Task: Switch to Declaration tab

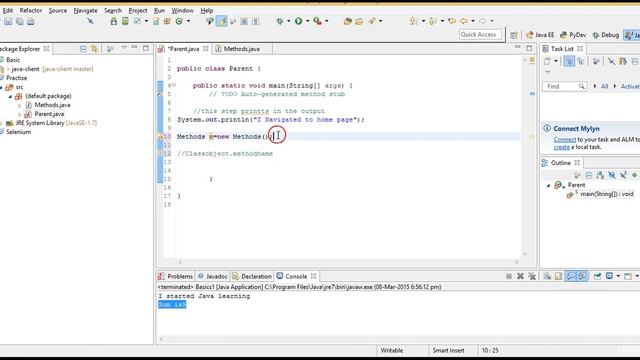Action: [251, 276]
